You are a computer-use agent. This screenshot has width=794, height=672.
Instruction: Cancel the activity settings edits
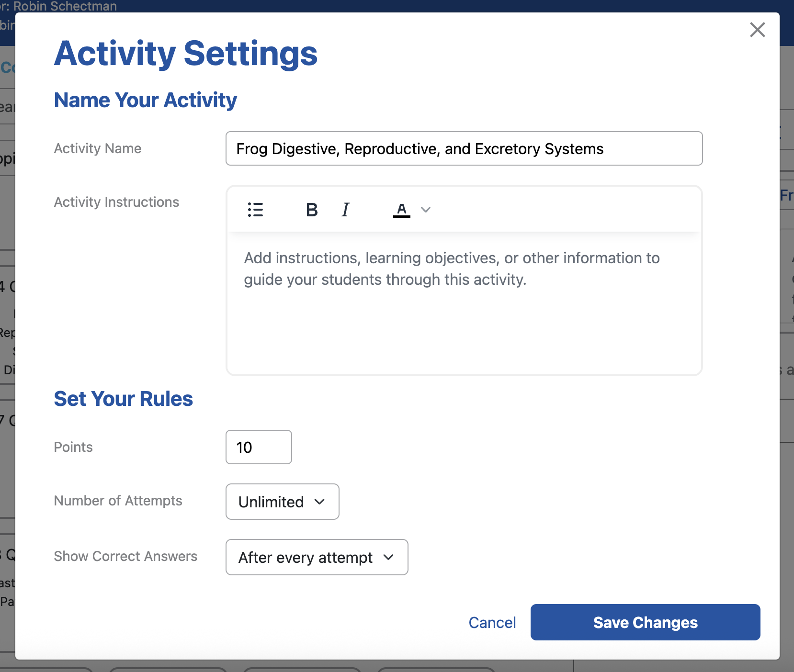(492, 622)
